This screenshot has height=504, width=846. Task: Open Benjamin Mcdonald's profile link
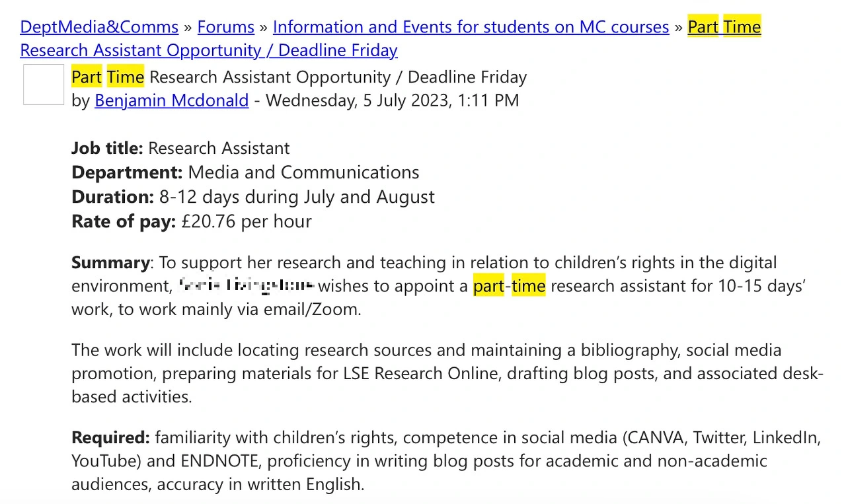[x=172, y=100]
